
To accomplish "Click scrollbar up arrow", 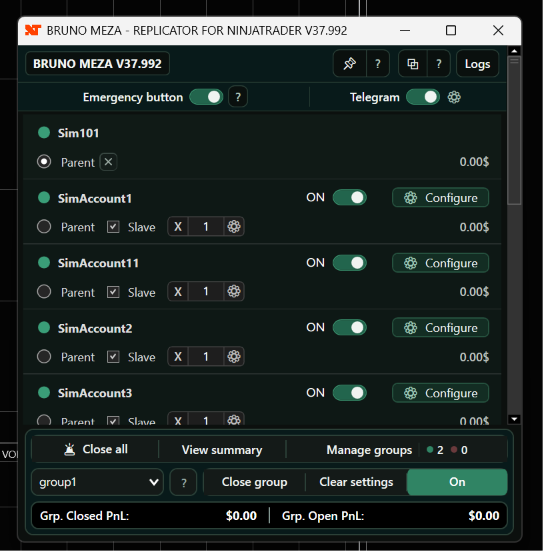I will point(514,51).
